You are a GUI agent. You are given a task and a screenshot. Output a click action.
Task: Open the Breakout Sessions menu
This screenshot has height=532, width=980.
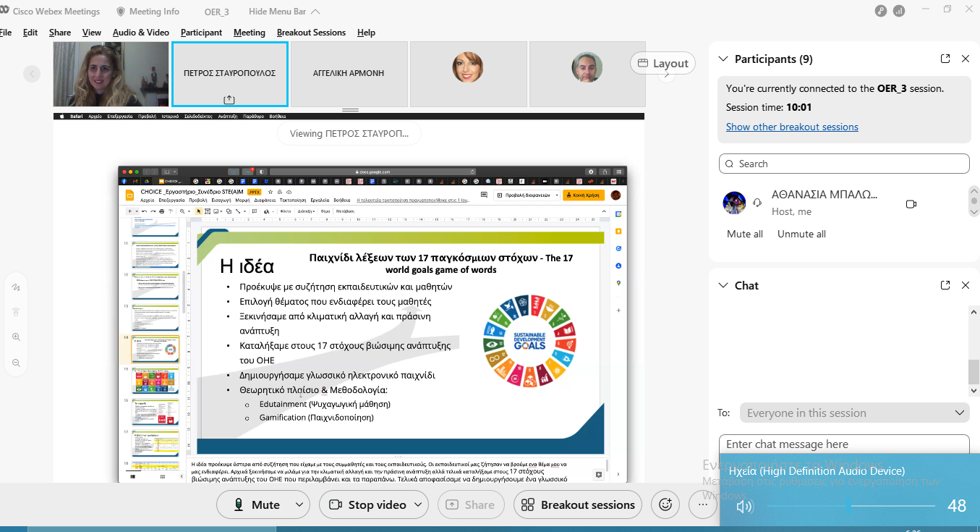311,33
